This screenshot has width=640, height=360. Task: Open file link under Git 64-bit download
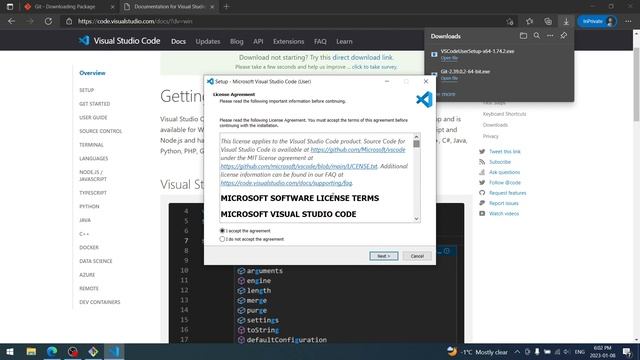[x=449, y=78]
